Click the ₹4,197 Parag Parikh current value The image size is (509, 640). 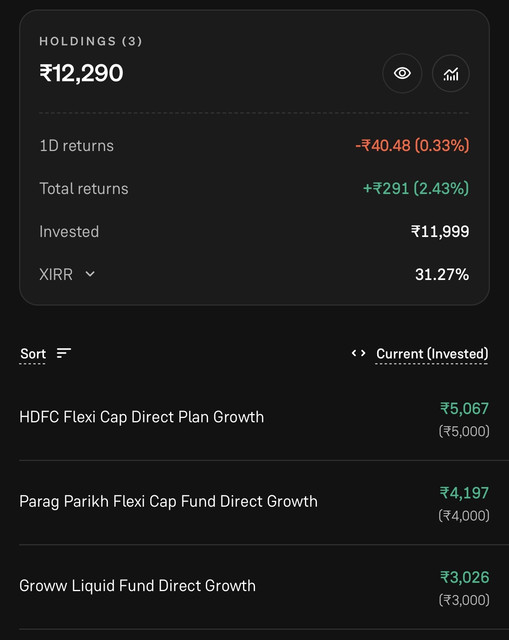coord(464,493)
